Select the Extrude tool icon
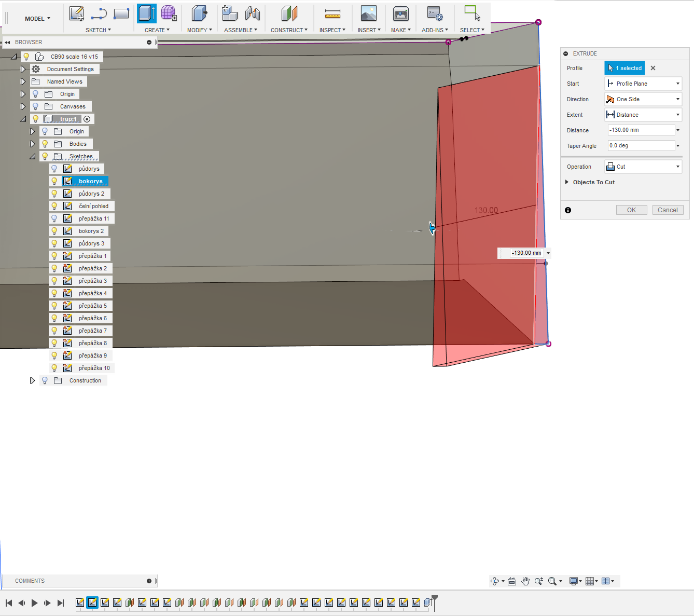Screen dimensions: 694x616 [x=146, y=13]
